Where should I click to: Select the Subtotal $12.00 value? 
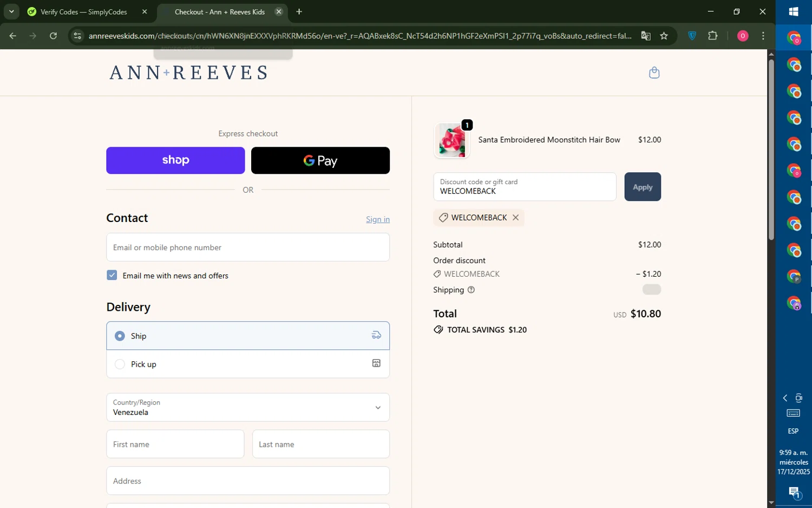[x=650, y=245]
